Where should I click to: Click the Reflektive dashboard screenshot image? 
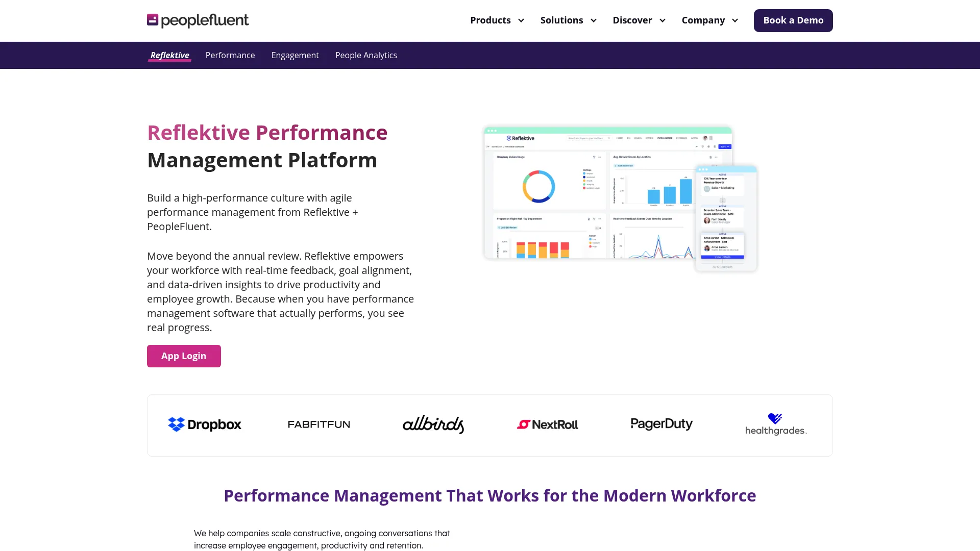click(x=620, y=198)
